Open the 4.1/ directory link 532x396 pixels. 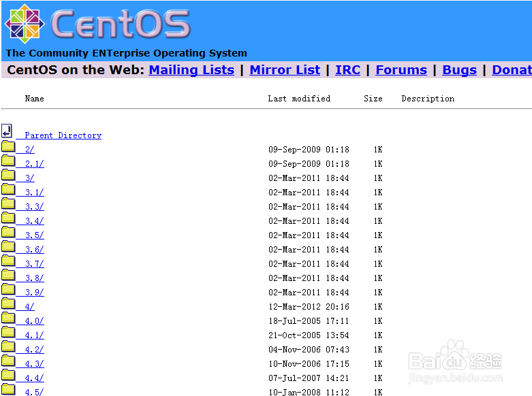34,335
